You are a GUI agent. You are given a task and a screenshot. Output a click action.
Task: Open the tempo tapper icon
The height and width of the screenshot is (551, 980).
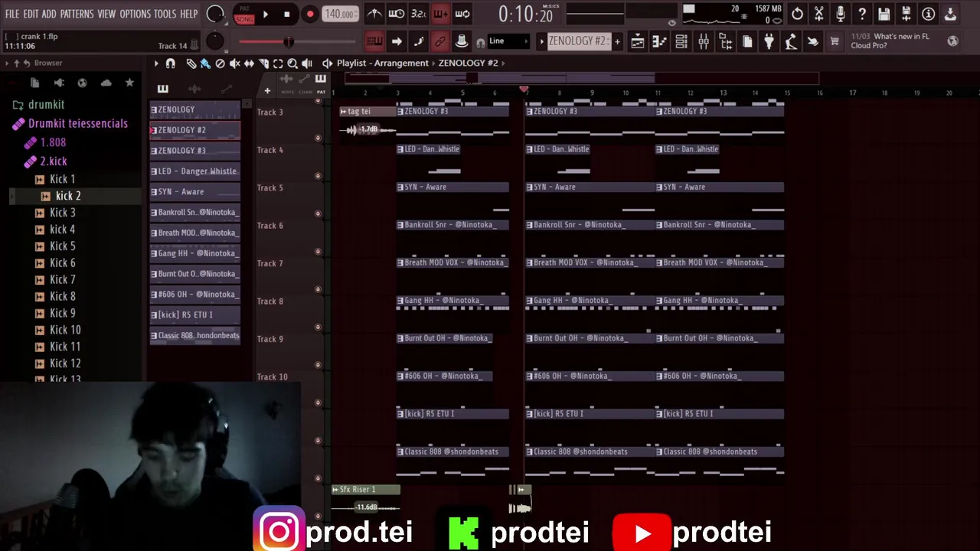pos(791,41)
